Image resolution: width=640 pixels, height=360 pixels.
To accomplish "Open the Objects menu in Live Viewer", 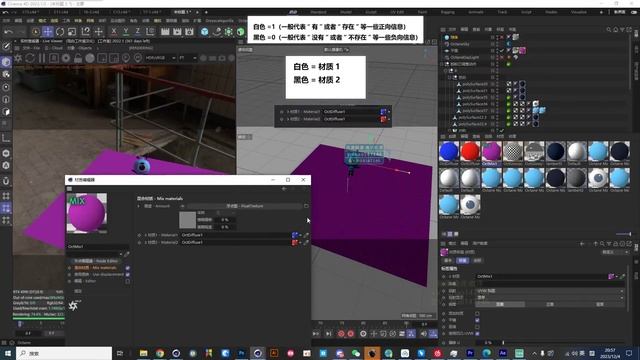I will 80,48.
